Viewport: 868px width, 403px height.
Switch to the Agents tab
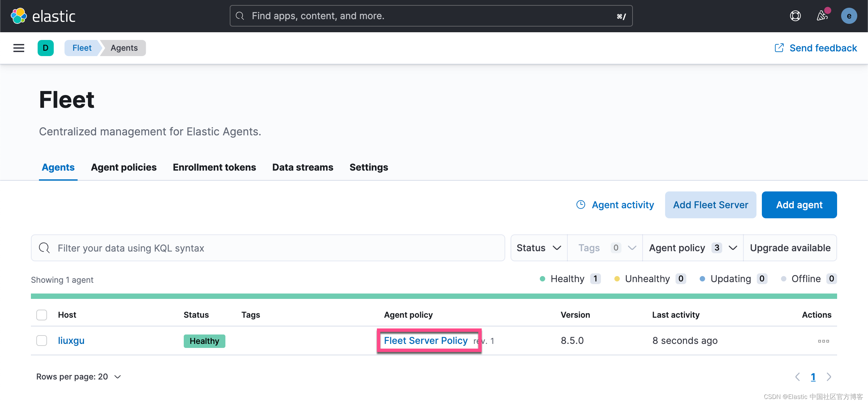pyautogui.click(x=58, y=167)
